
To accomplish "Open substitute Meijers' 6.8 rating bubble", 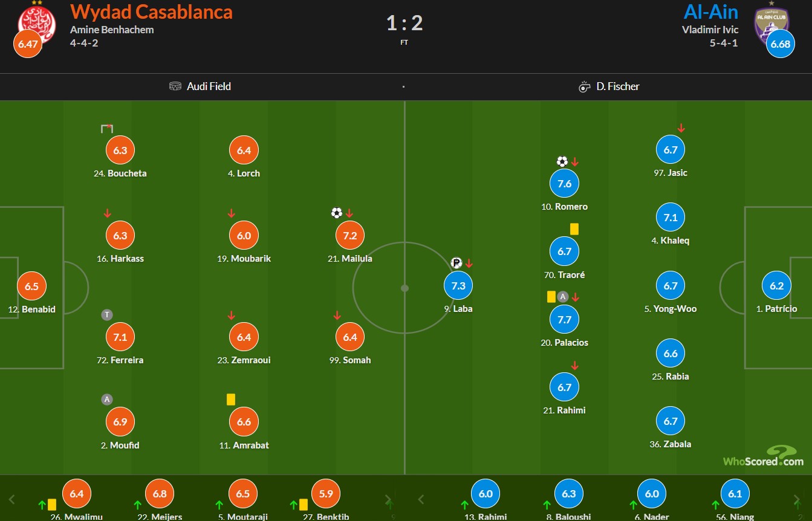I will tap(160, 494).
